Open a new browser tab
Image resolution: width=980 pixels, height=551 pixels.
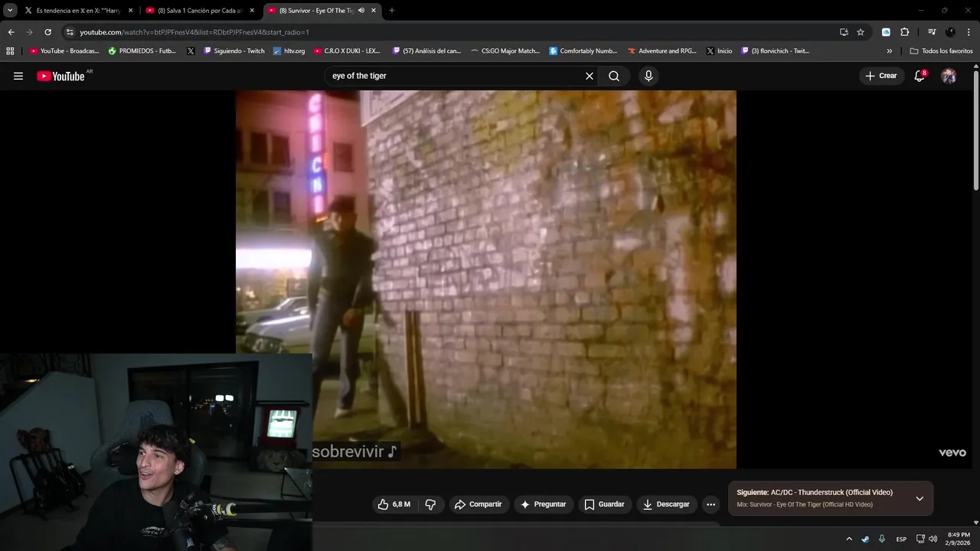[392, 11]
